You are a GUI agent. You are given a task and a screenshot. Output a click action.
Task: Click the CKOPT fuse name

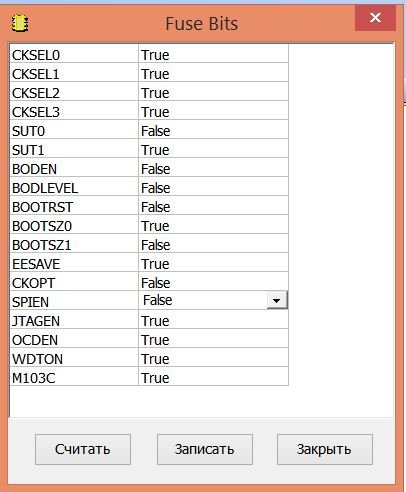tap(33, 283)
